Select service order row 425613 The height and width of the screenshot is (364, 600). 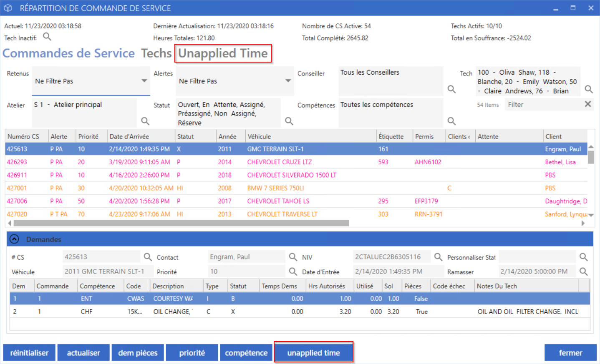pos(296,149)
